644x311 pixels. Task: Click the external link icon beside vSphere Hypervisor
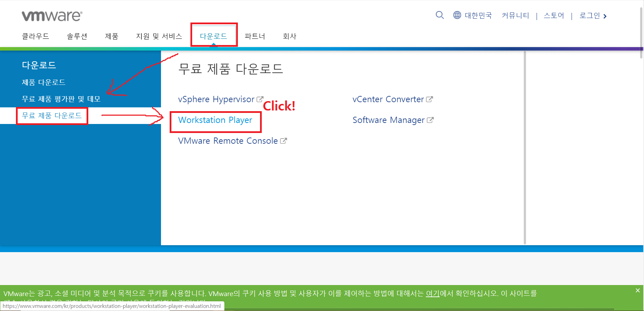(260, 99)
